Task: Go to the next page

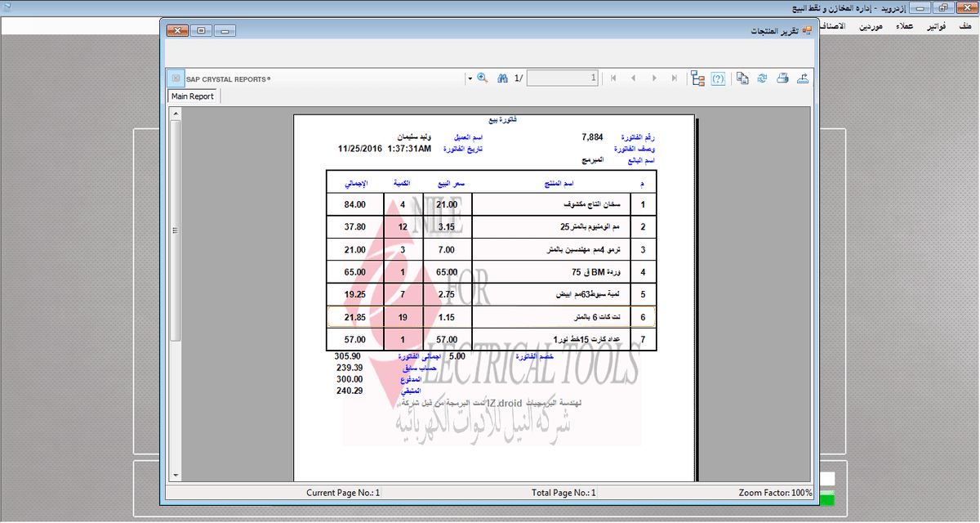Action: pyautogui.click(x=654, y=78)
